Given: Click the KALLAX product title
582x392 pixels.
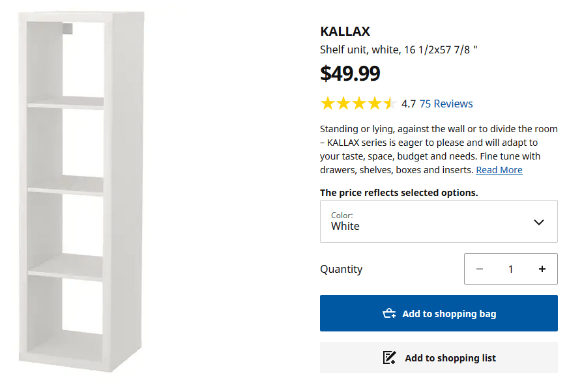Looking at the screenshot, I should (x=345, y=31).
